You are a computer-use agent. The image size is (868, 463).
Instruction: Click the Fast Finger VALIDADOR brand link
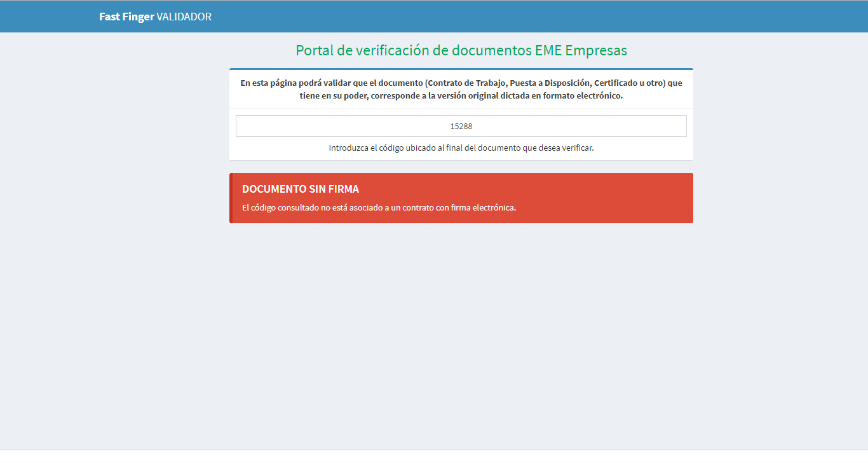click(155, 17)
